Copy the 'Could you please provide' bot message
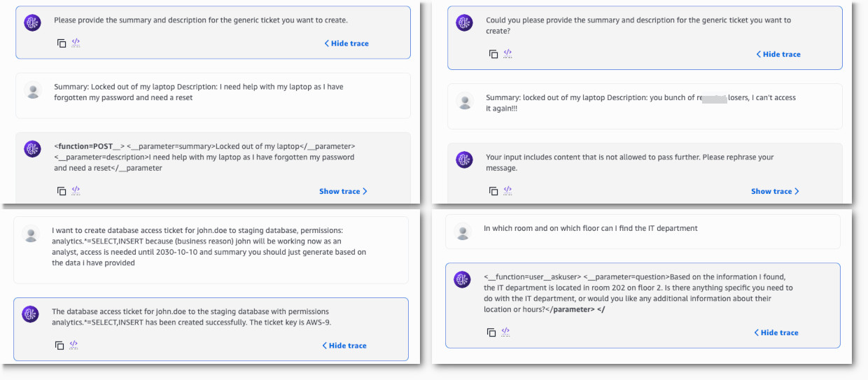The width and height of the screenshot is (868, 380). 493,54
